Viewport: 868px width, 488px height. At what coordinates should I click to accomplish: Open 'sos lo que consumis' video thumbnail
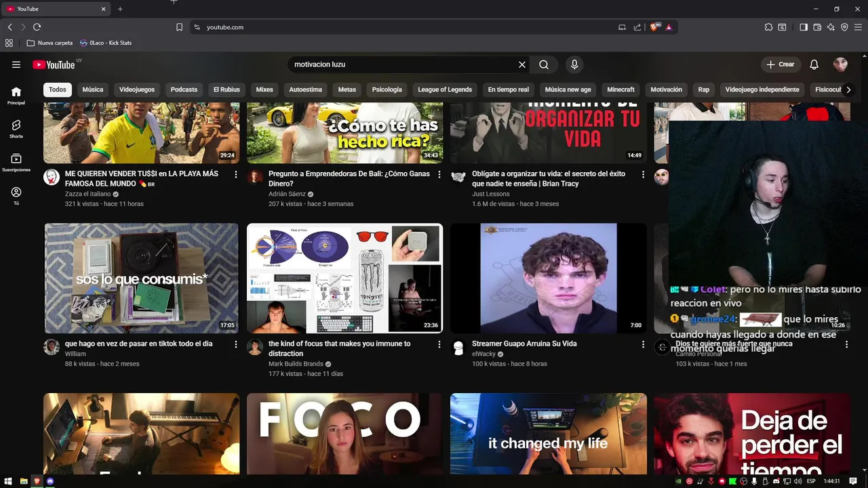141,278
